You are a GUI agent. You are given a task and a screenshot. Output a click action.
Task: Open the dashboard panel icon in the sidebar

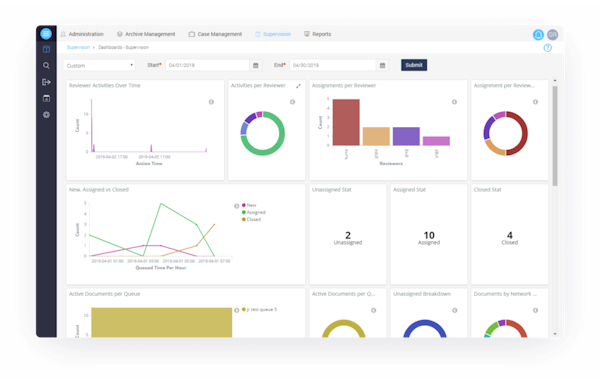[46, 49]
